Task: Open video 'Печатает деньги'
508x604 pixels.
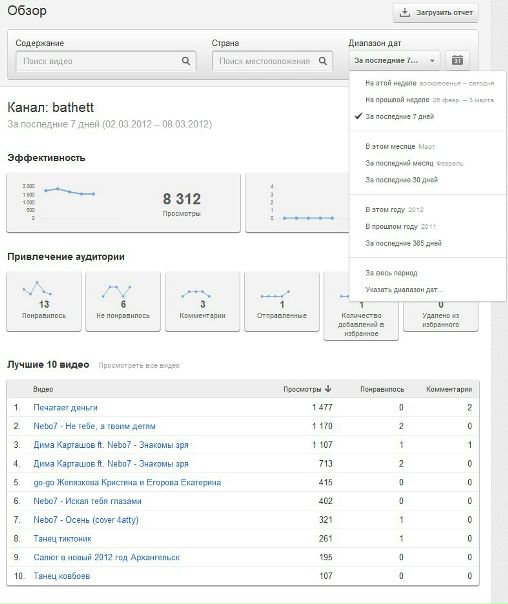Action: 65,408
